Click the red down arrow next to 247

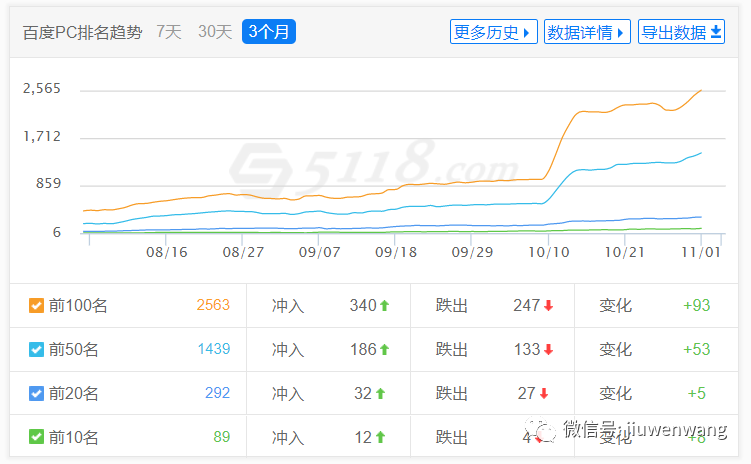pos(548,306)
